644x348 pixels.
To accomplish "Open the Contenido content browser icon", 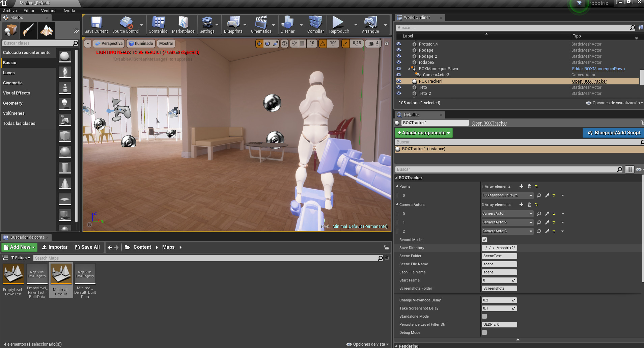I will 158,25.
